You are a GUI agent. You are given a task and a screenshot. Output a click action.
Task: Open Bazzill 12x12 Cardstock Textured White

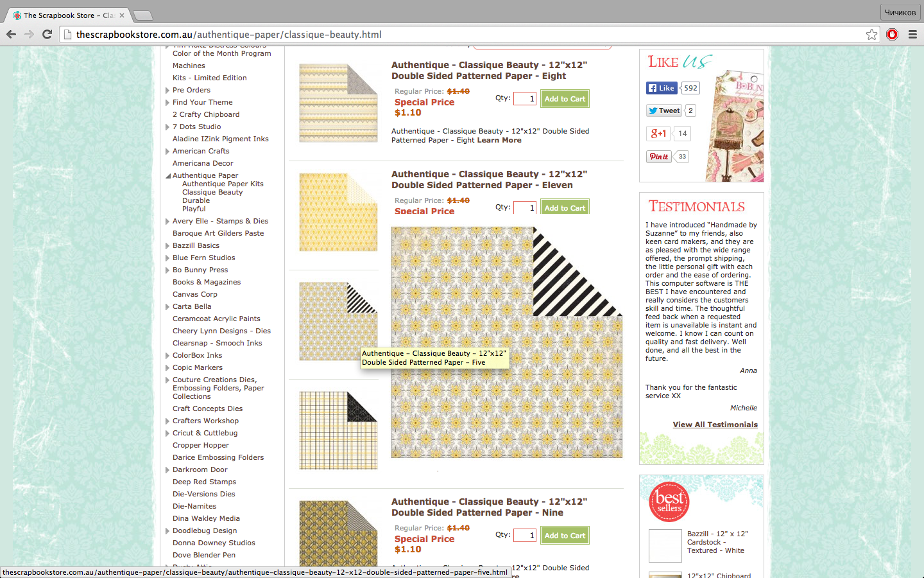click(717, 542)
